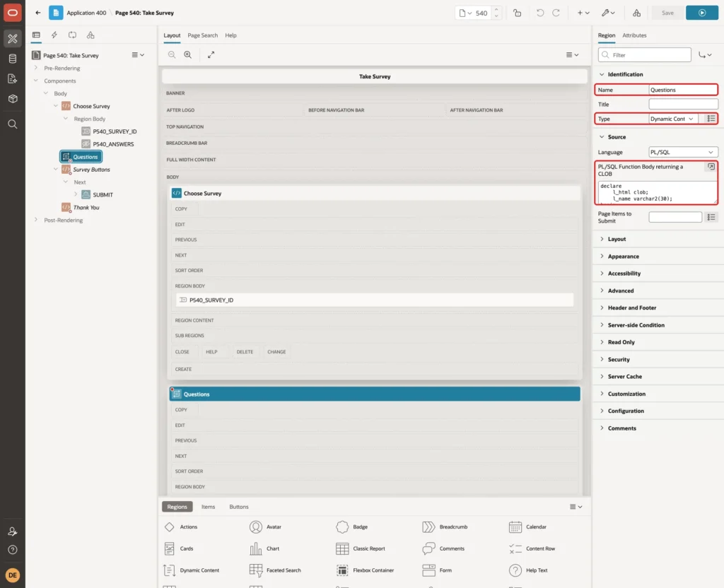Click the Undo arrow in the toolbar
This screenshot has height=588, width=724.
(539, 13)
